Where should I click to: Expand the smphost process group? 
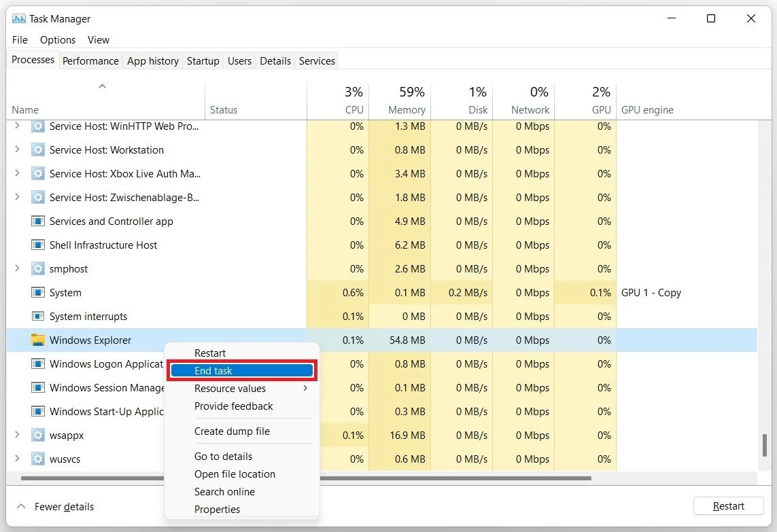coord(18,268)
